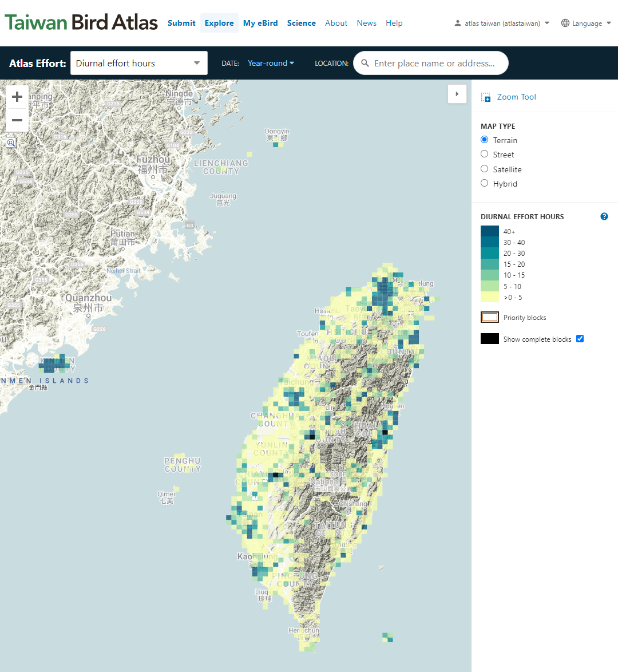
Task: Click the place name search field
Action: [x=431, y=63]
